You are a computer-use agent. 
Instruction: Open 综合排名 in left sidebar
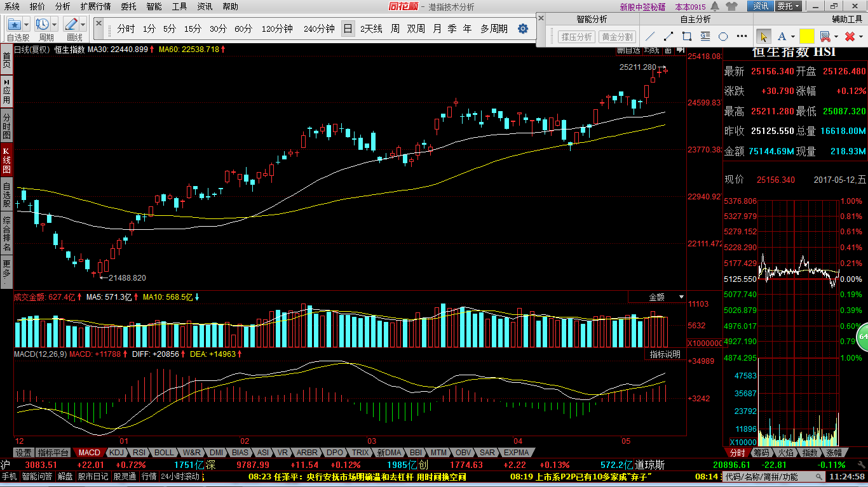click(x=6, y=234)
